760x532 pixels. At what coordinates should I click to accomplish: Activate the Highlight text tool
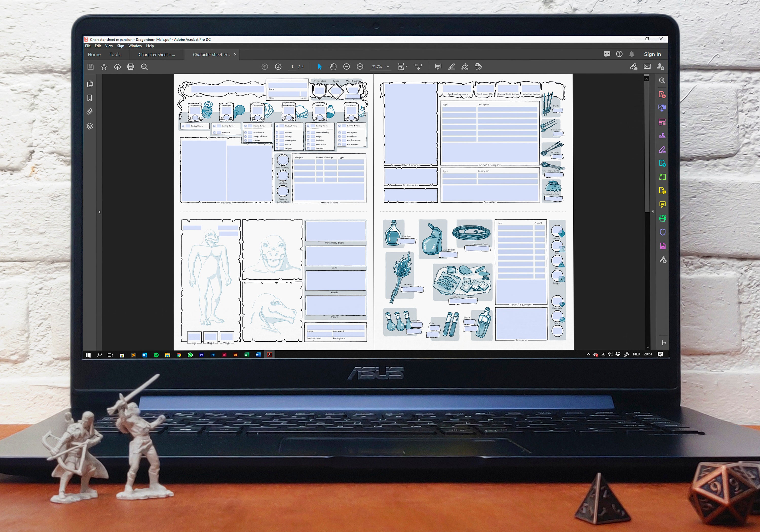tap(451, 67)
